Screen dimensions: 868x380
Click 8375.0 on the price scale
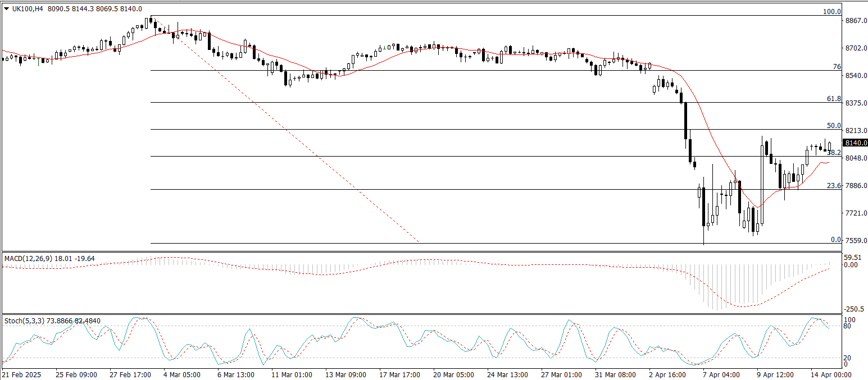point(856,103)
